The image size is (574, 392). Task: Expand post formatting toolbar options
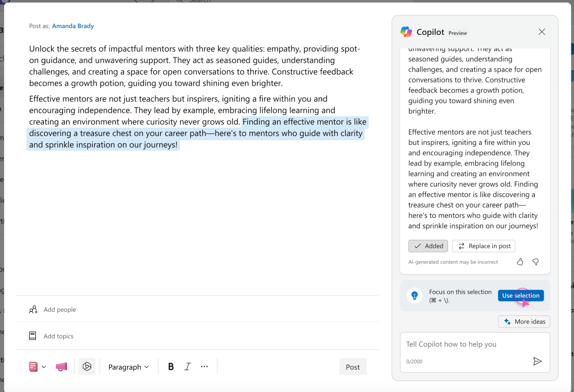click(205, 367)
